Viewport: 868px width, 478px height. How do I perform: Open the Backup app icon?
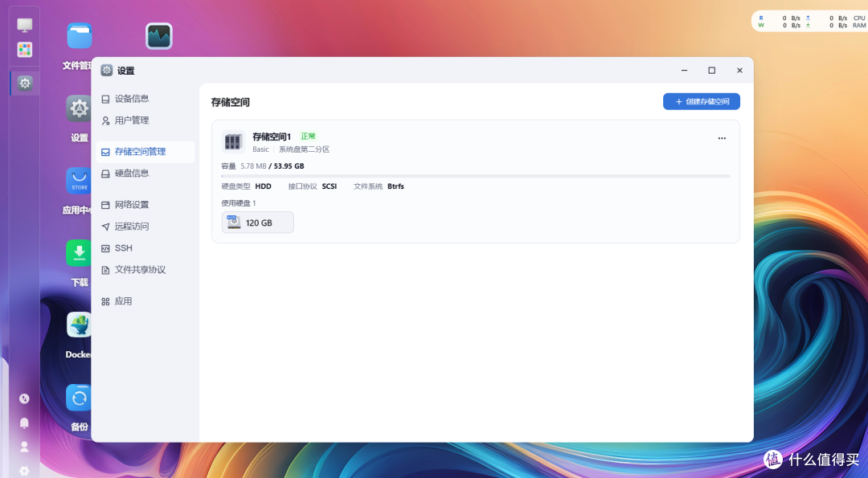click(79, 397)
